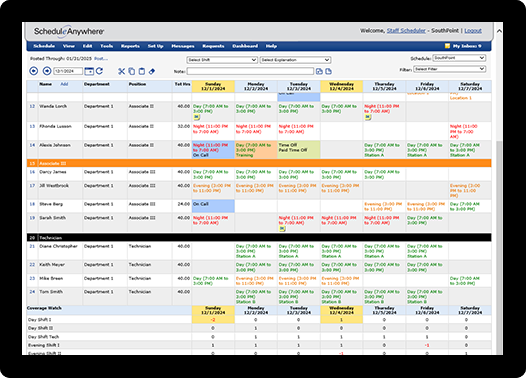Open the Set Up menu
Screen dimensions: 526x378
pos(155,46)
